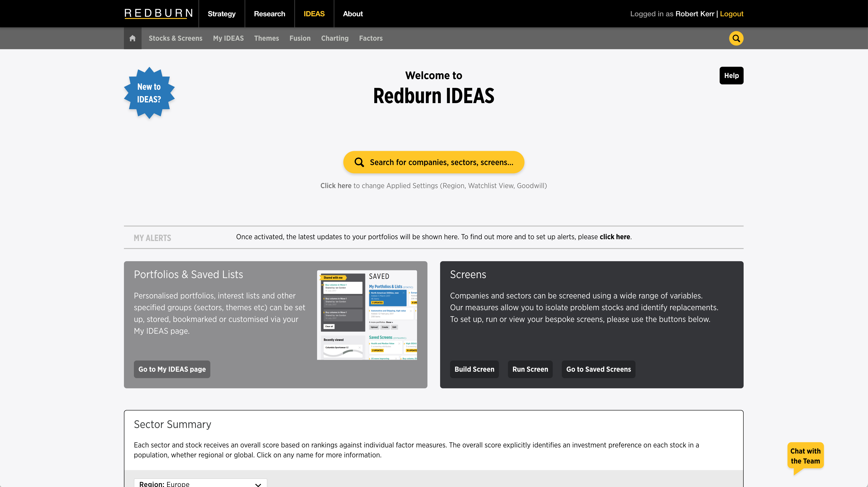Click the Logout link
The height and width of the screenshot is (487, 868).
click(732, 14)
